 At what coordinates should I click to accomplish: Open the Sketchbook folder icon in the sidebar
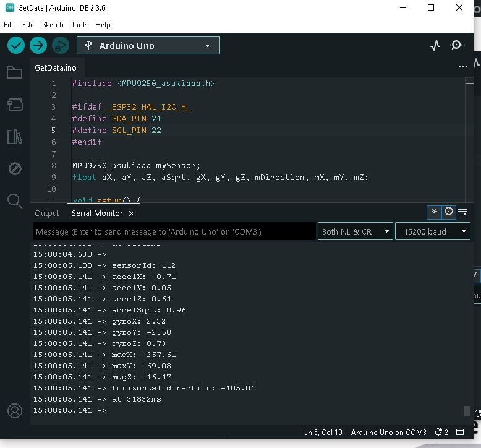pyautogui.click(x=14, y=72)
